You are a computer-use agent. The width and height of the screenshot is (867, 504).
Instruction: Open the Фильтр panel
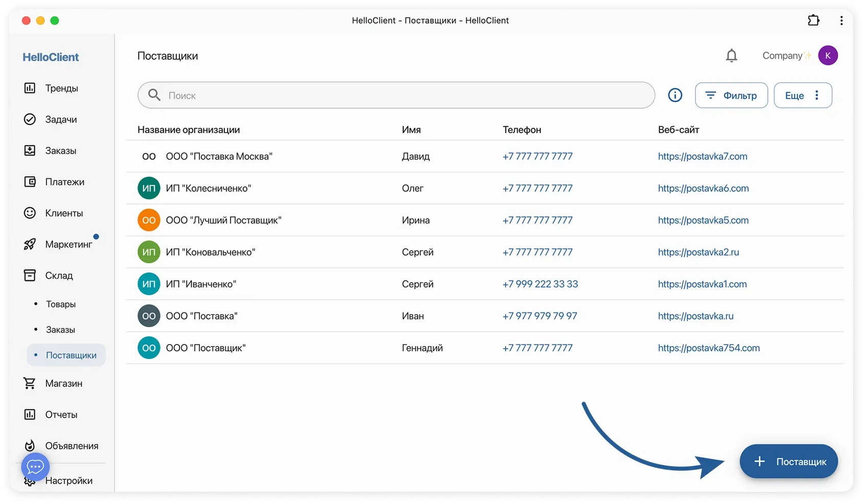coord(731,95)
